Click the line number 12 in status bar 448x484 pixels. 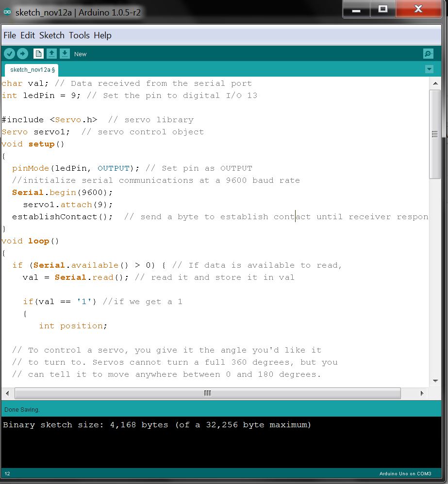[x=7, y=473]
